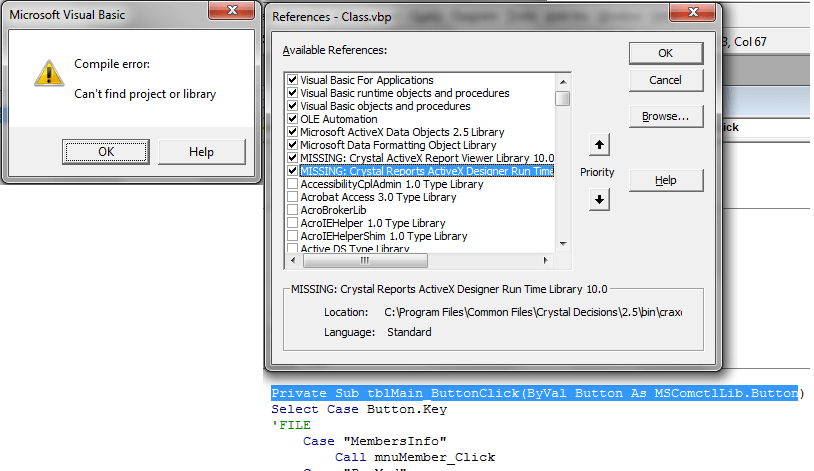Image resolution: width=814 pixels, height=471 pixels.
Task: Select the AcroBrokerLib list row
Action: point(333,210)
